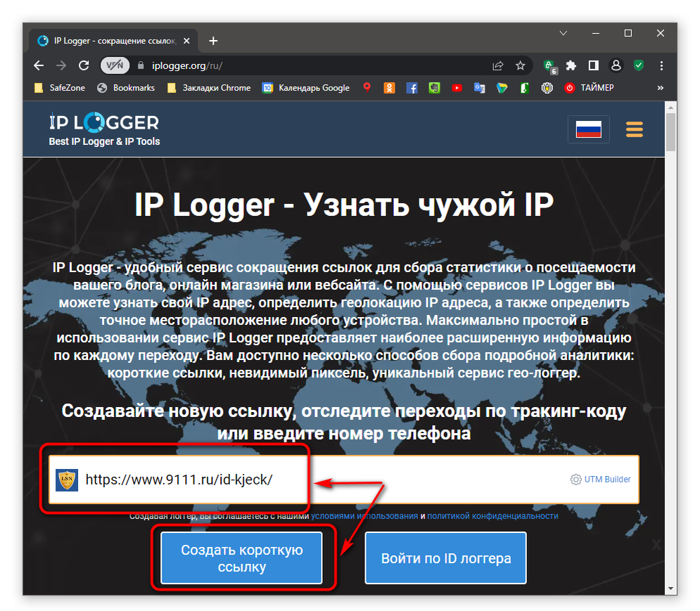700x611 pixels.
Task: Open the share page icon in address bar
Action: click(498, 65)
